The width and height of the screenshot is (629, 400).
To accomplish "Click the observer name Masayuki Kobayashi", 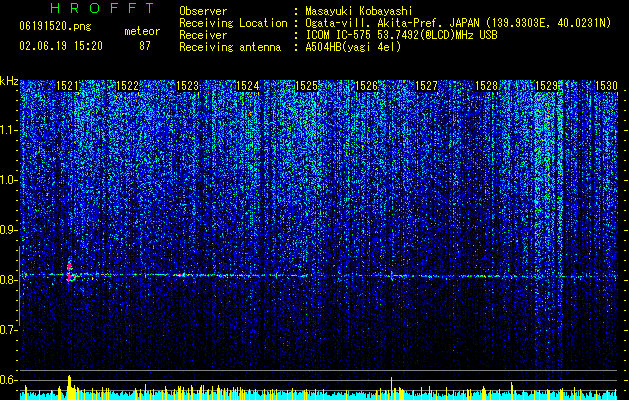I will point(359,11).
